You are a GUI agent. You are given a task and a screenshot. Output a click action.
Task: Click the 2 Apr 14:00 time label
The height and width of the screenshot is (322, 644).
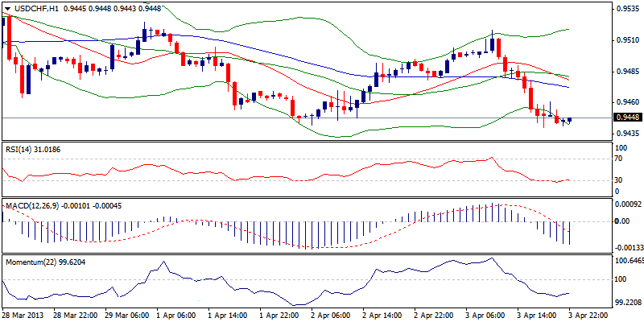pyautogui.click(x=382, y=316)
